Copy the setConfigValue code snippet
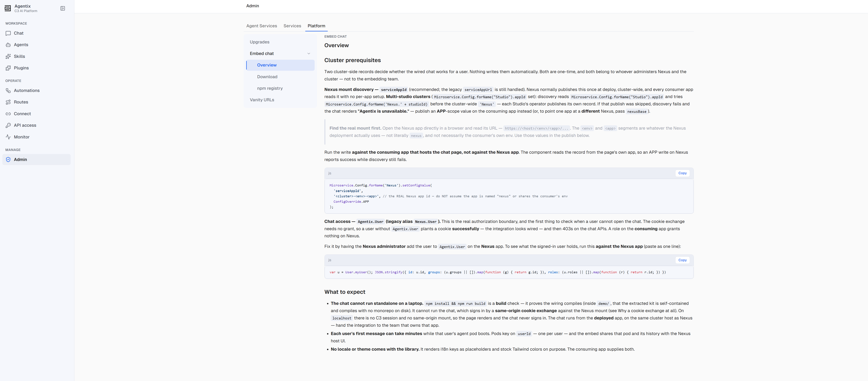 682,173
